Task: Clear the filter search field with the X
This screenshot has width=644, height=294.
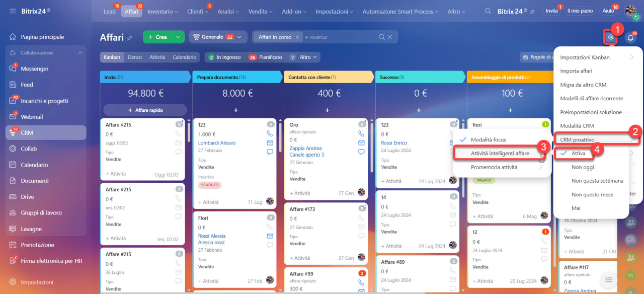Action: [390, 37]
